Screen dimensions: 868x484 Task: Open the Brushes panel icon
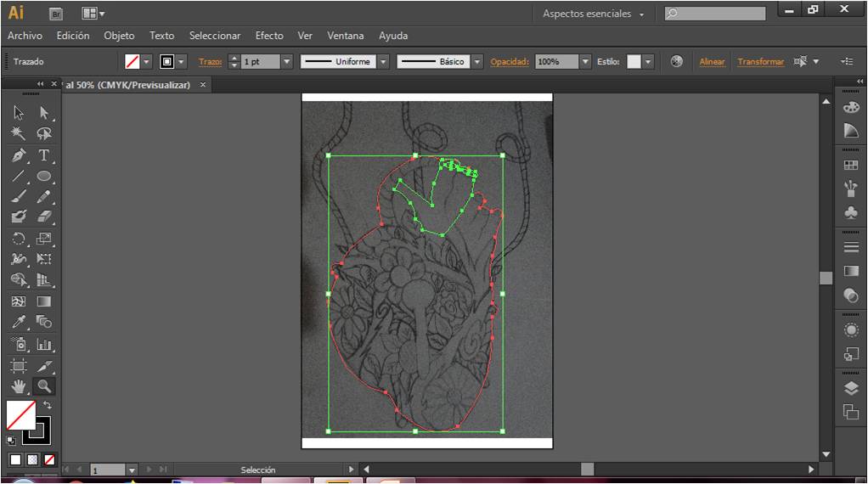click(851, 189)
